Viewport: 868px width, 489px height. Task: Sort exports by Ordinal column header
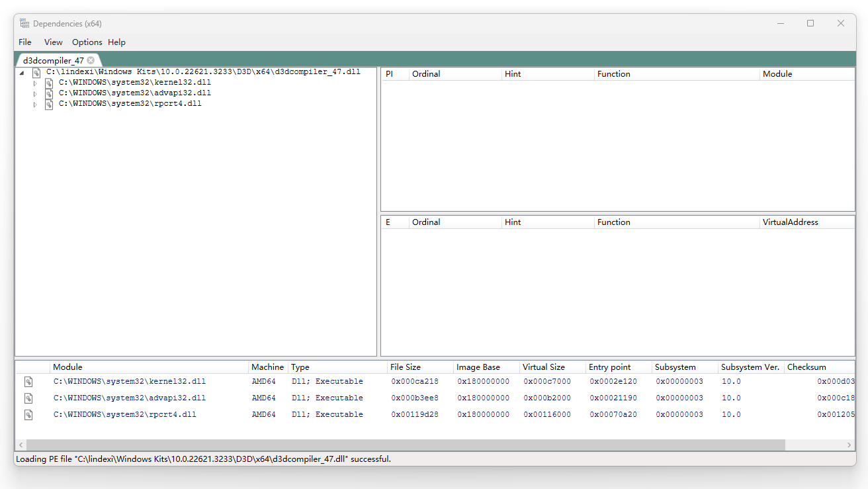tap(455, 222)
